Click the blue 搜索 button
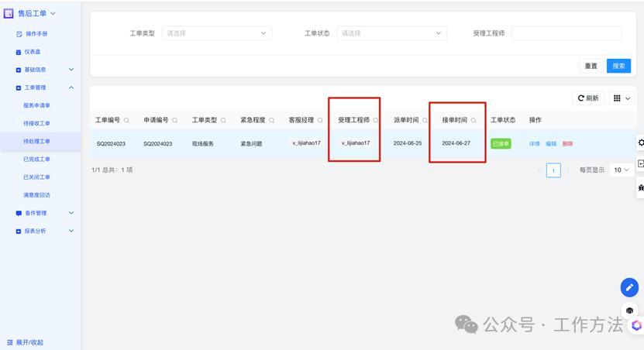This screenshot has height=350, width=644. pos(618,66)
